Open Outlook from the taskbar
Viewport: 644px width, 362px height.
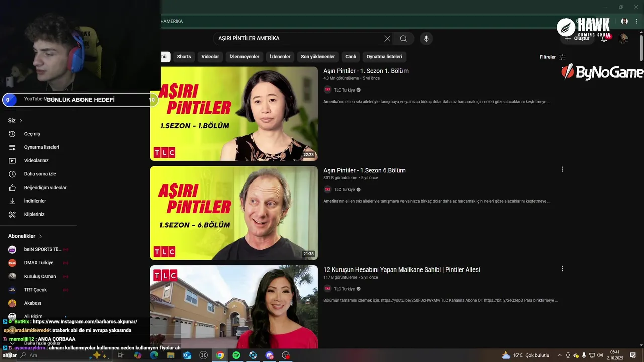pyautogui.click(x=187, y=355)
